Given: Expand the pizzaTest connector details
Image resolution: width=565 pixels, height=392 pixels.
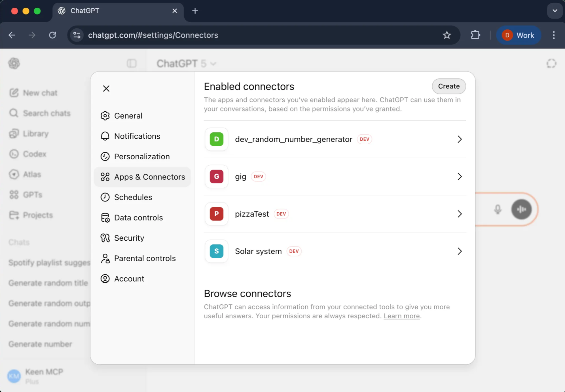Looking at the screenshot, I should pyautogui.click(x=460, y=214).
